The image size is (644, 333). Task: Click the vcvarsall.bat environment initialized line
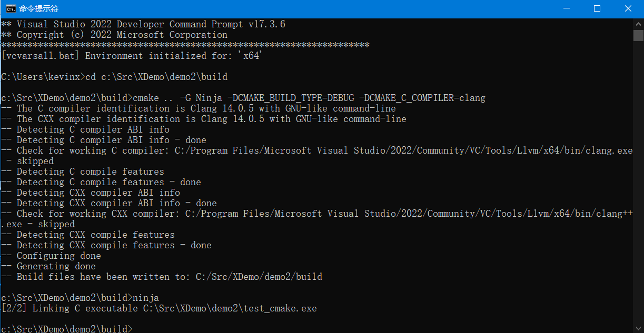click(x=130, y=56)
